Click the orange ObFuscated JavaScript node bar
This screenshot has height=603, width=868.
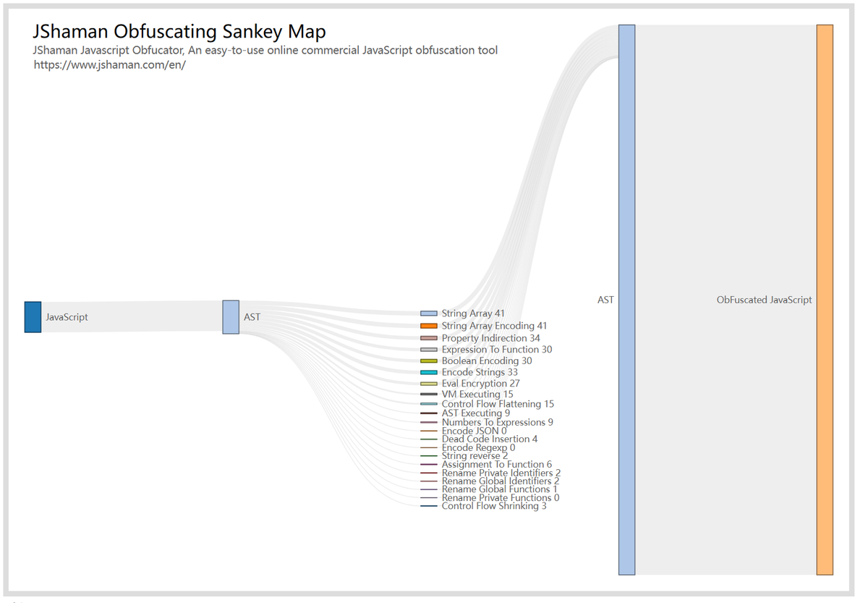click(825, 300)
